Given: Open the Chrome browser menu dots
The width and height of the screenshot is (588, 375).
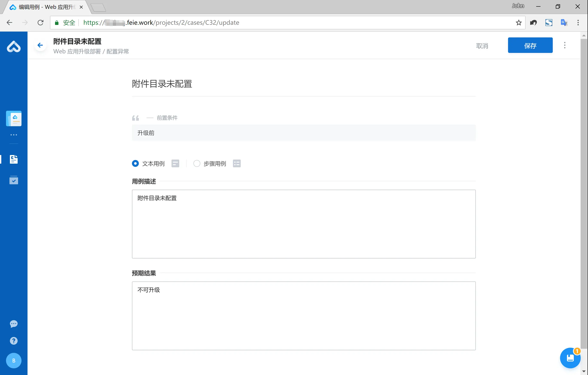Looking at the screenshot, I should pos(578,23).
